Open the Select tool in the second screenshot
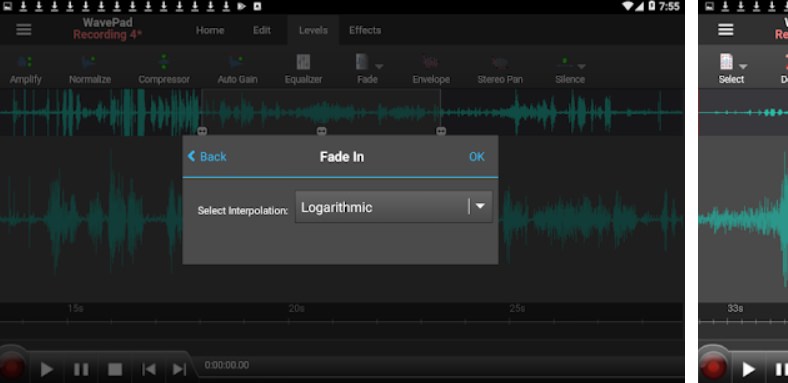The image size is (788, 383). [731, 70]
